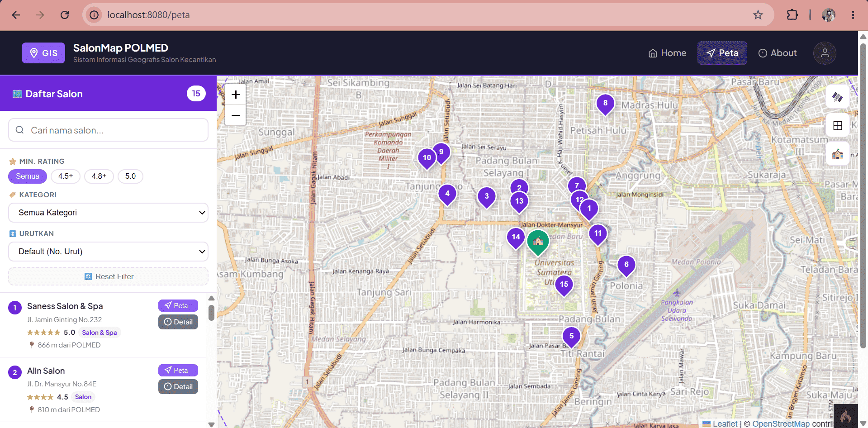Select map marker number 5
This screenshot has height=428, width=868.
coord(572,338)
